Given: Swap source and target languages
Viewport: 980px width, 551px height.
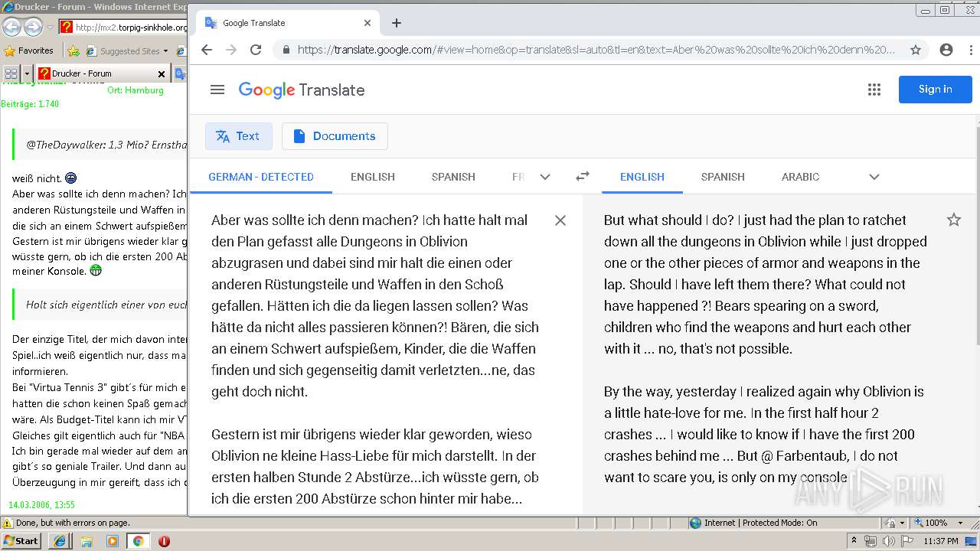Looking at the screenshot, I should [x=583, y=176].
